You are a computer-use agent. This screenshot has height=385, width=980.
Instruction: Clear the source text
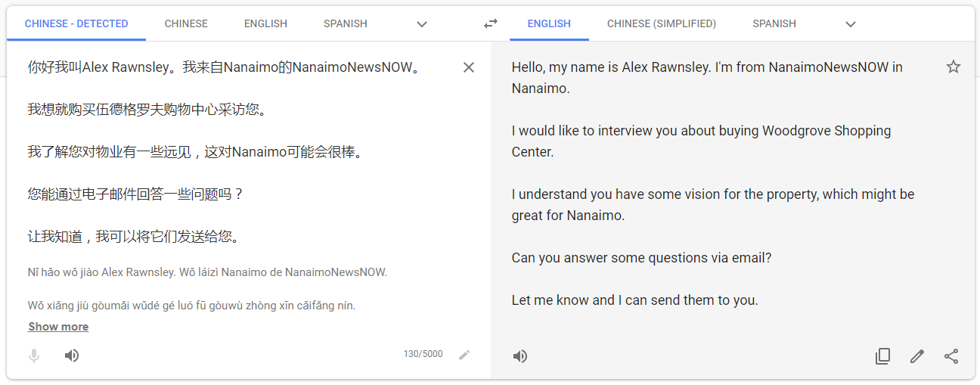(469, 67)
